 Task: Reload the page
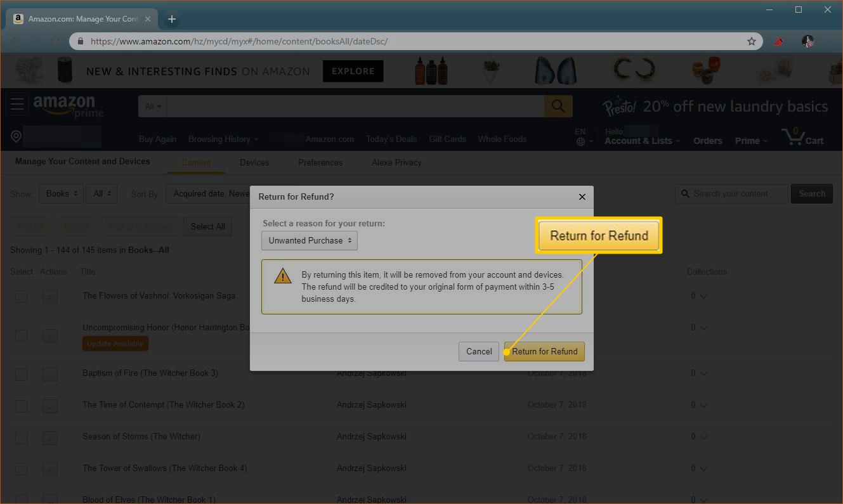pos(55,41)
